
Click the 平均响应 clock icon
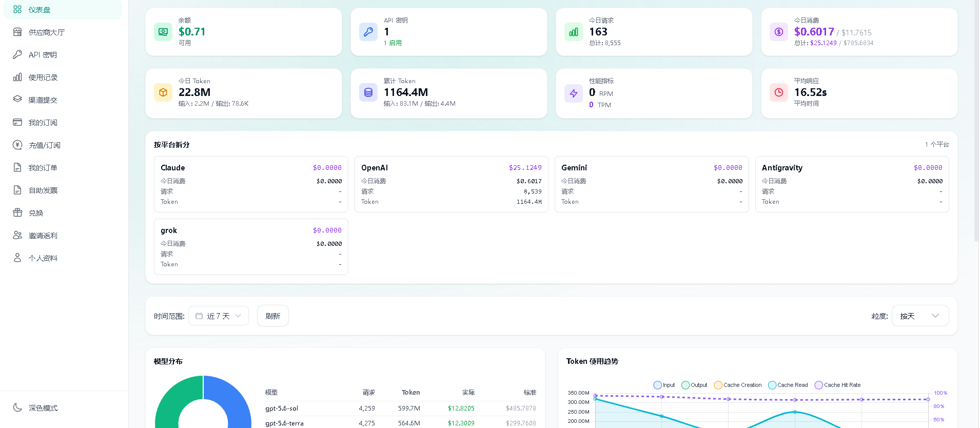778,92
